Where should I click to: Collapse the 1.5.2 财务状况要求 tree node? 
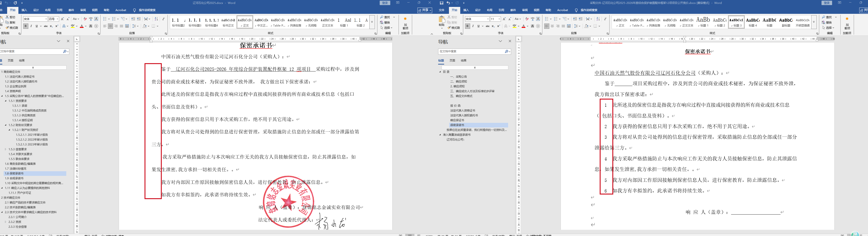[x=6, y=125]
